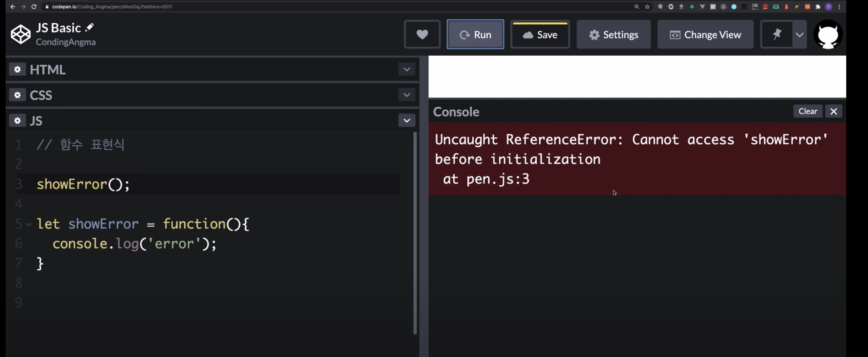Open the user avatar menu

[x=828, y=34]
